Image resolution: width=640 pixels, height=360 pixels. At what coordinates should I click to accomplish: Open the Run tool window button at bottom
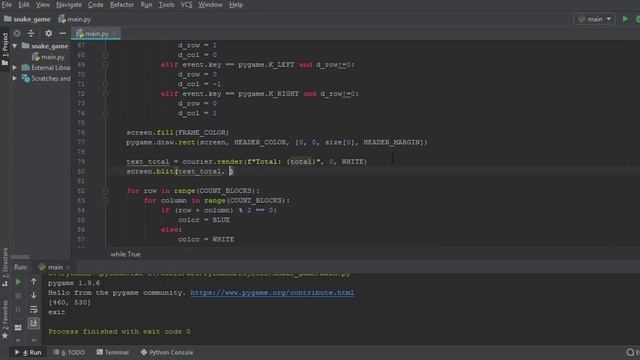(28, 352)
